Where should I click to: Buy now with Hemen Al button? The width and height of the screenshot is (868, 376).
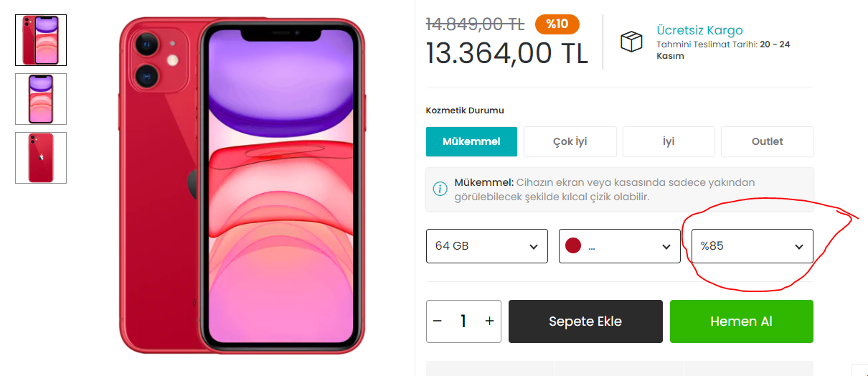[x=742, y=321]
